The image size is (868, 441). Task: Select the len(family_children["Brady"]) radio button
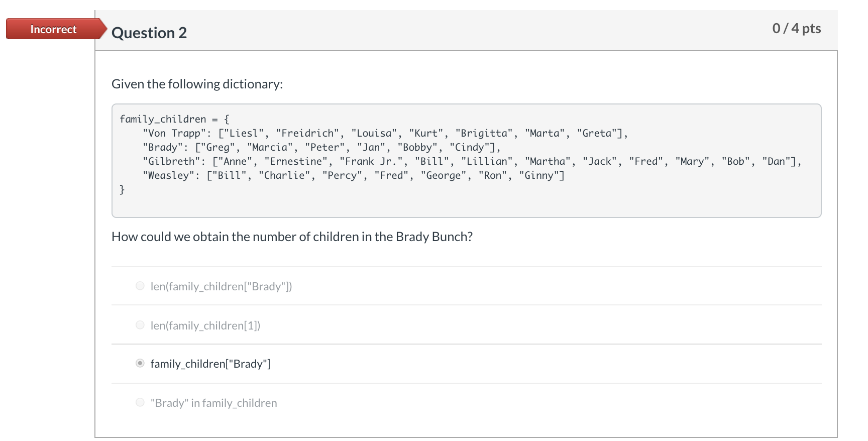pos(140,286)
